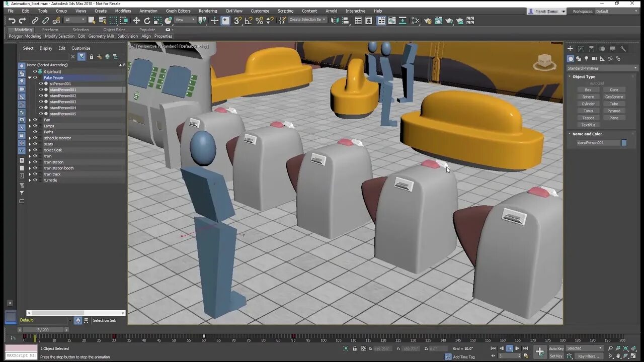Click the Teapot primitive button
This screenshot has width=644, height=362.
(x=588, y=118)
